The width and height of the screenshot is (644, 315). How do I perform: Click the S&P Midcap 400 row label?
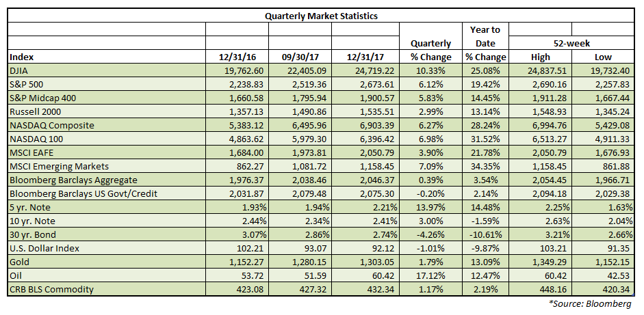[x=43, y=97]
